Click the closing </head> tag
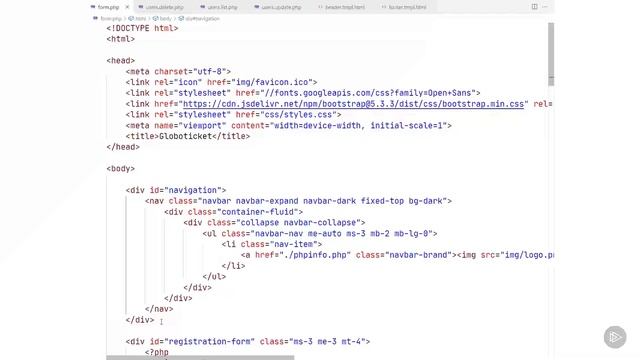The width and height of the screenshot is (640, 360). [123, 147]
